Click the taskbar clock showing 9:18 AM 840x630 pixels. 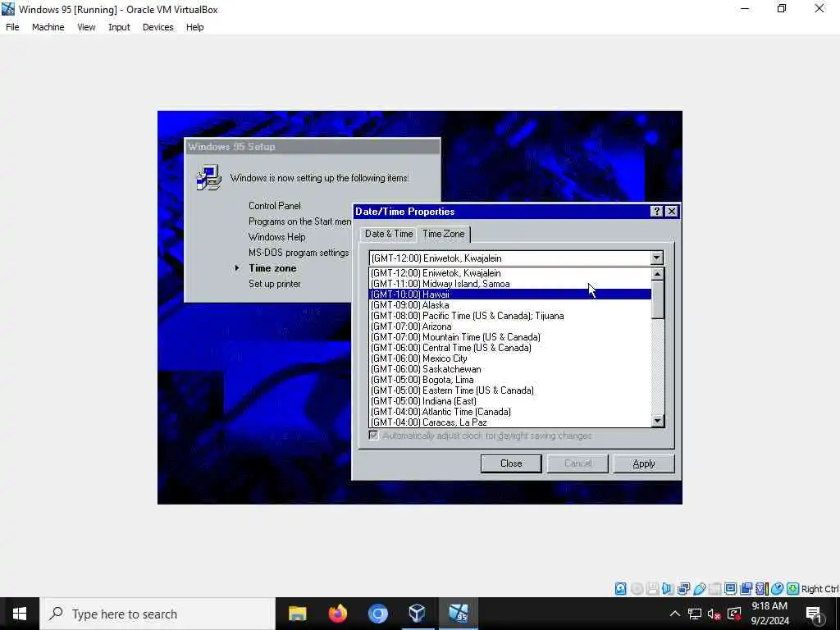click(x=769, y=614)
